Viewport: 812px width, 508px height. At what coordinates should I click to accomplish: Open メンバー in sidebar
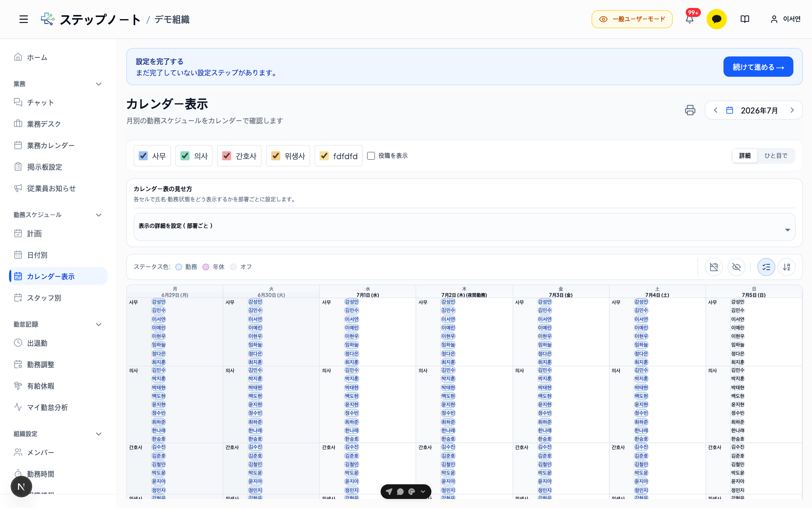tap(58, 453)
